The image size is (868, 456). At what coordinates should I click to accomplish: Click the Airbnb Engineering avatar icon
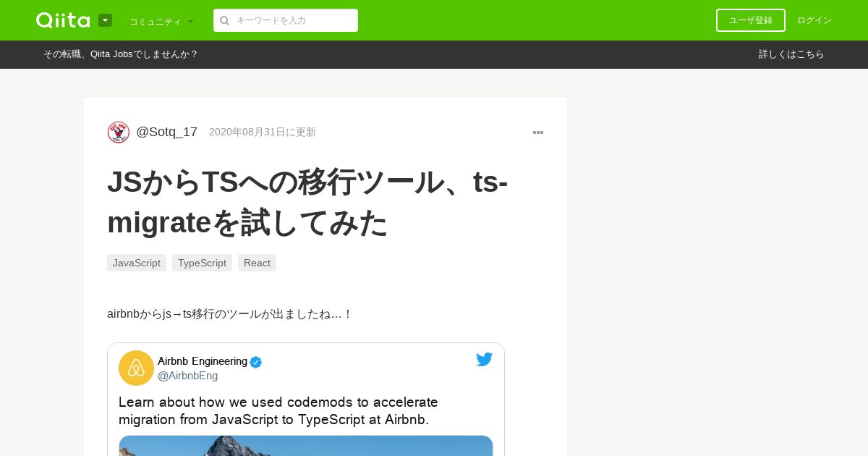[x=136, y=368]
